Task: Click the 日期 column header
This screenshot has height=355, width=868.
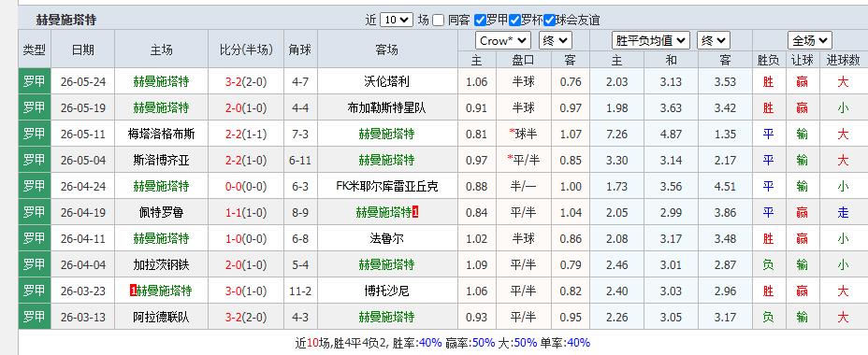Action: point(83,50)
